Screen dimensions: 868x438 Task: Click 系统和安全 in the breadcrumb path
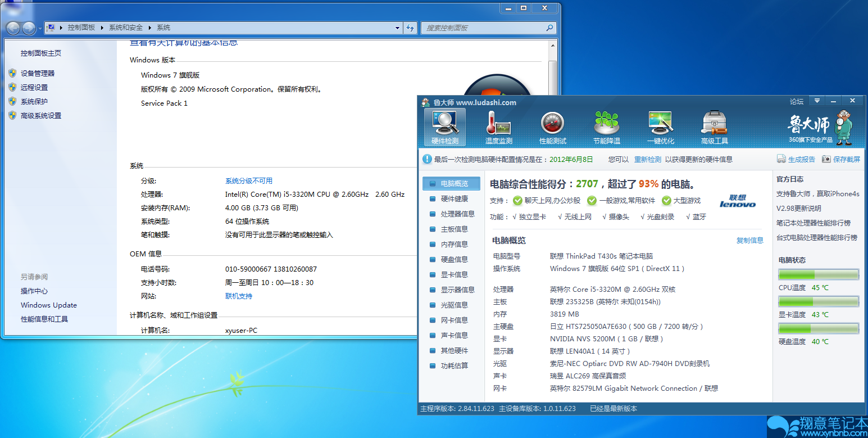(x=126, y=28)
